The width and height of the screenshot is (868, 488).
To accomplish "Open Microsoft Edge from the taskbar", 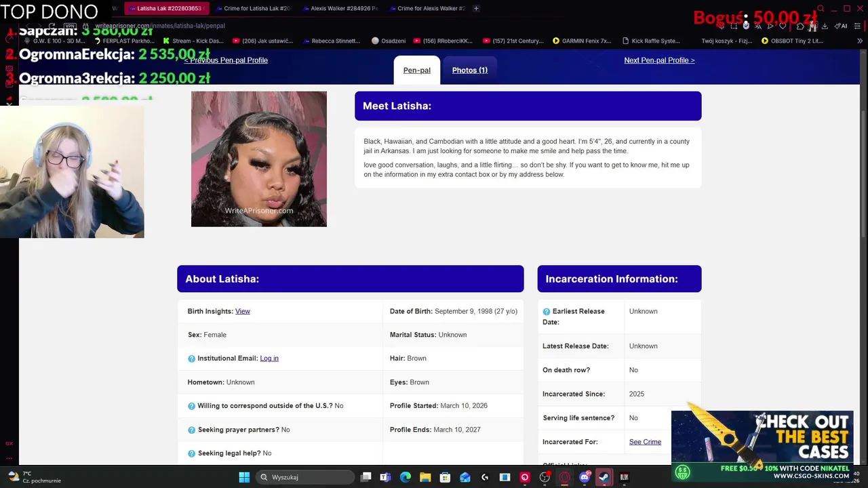I will 406,477.
